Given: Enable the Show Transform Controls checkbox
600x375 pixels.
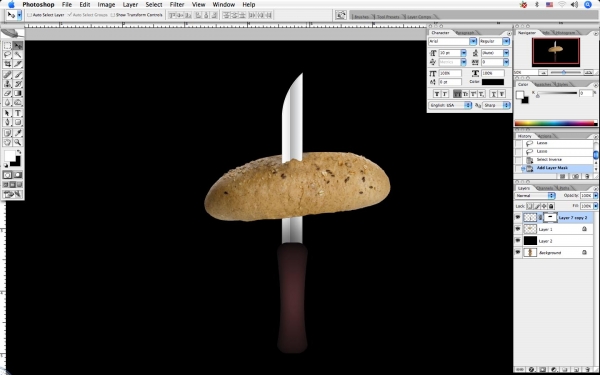Looking at the screenshot, I should (113, 15).
